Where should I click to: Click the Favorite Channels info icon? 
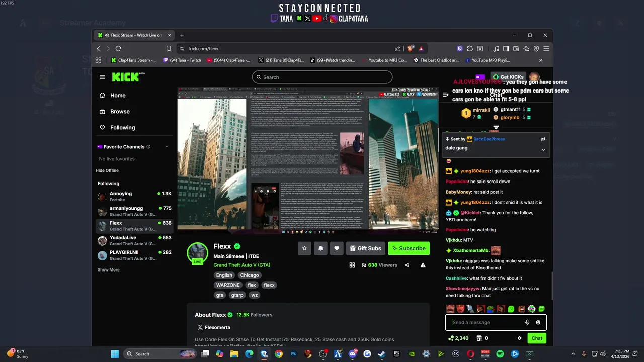(x=148, y=147)
